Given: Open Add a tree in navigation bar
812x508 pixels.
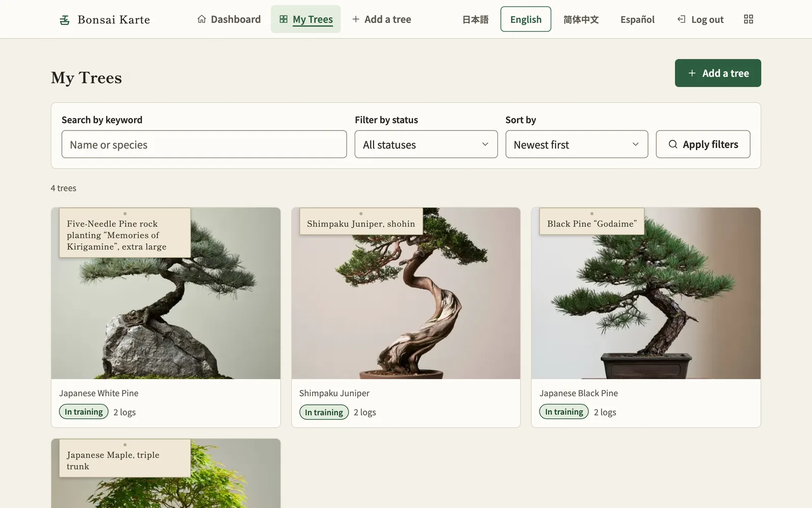Looking at the screenshot, I should tap(382, 19).
